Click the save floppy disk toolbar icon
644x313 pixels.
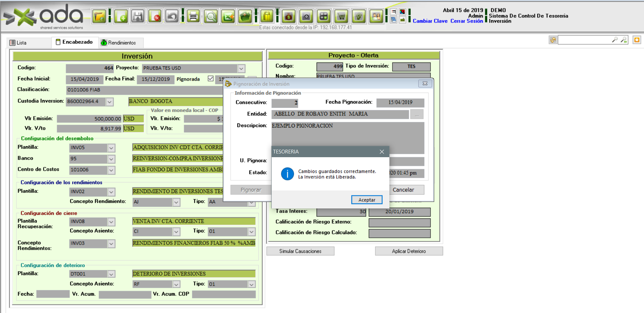(138, 16)
